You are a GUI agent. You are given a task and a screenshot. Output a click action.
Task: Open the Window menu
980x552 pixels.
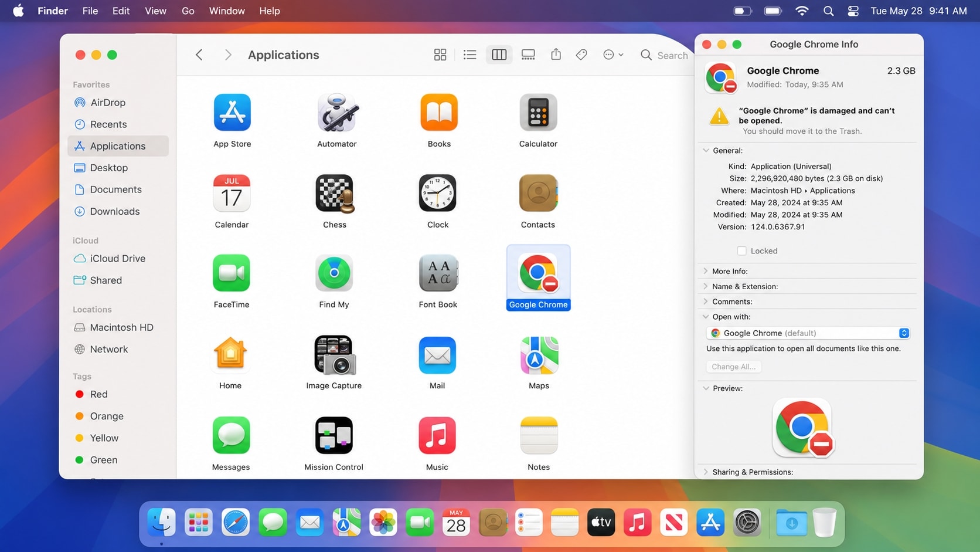227,11
